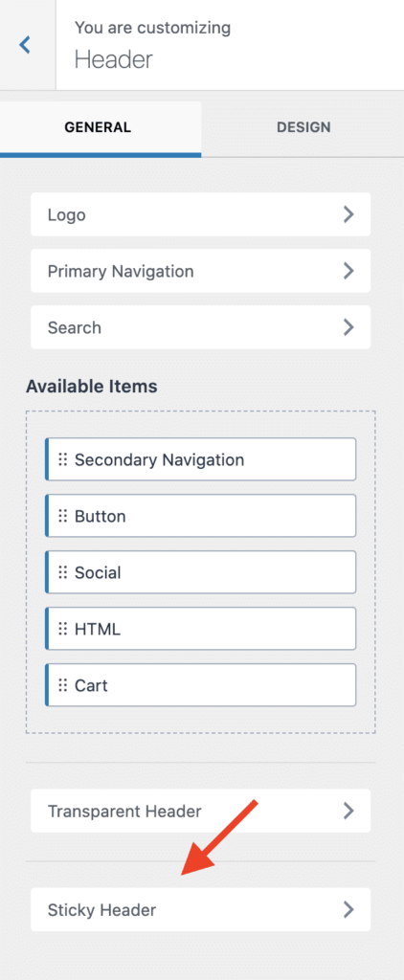The image size is (404, 980).
Task: Open Transparent Header chevron arrow
Action: tap(348, 812)
